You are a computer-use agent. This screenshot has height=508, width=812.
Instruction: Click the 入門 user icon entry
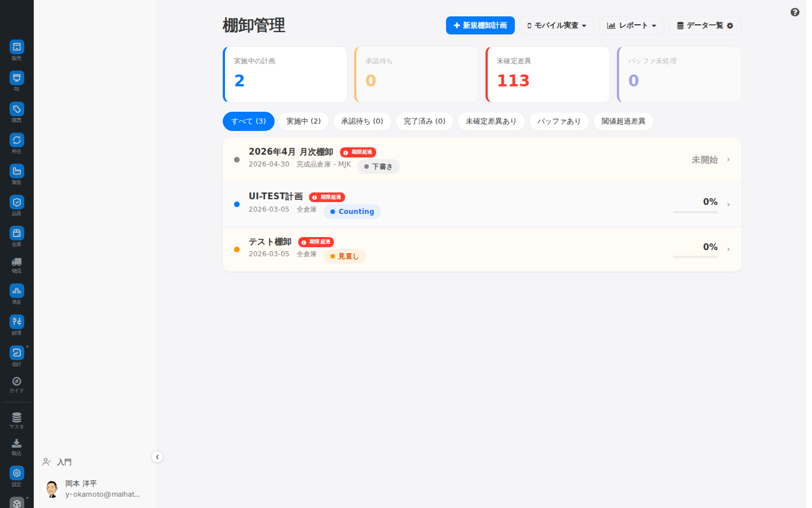[x=47, y=462]
